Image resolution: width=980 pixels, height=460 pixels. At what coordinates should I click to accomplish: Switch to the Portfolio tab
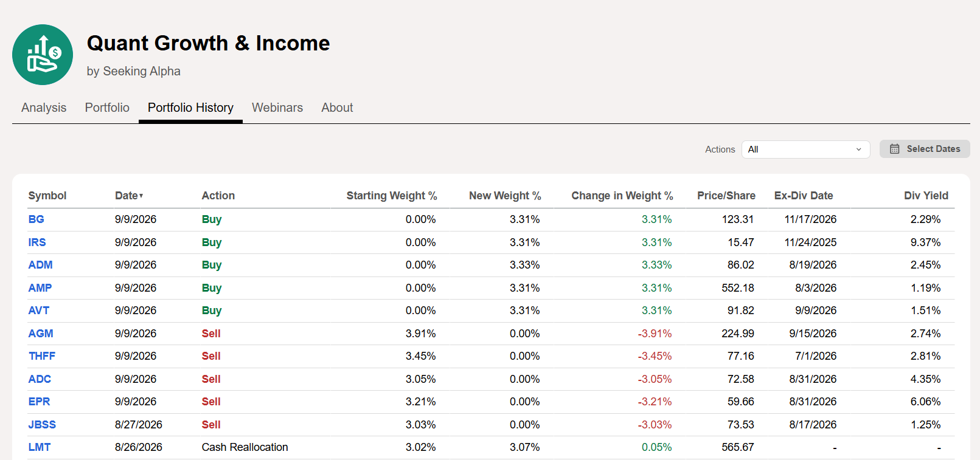(107, 108)
